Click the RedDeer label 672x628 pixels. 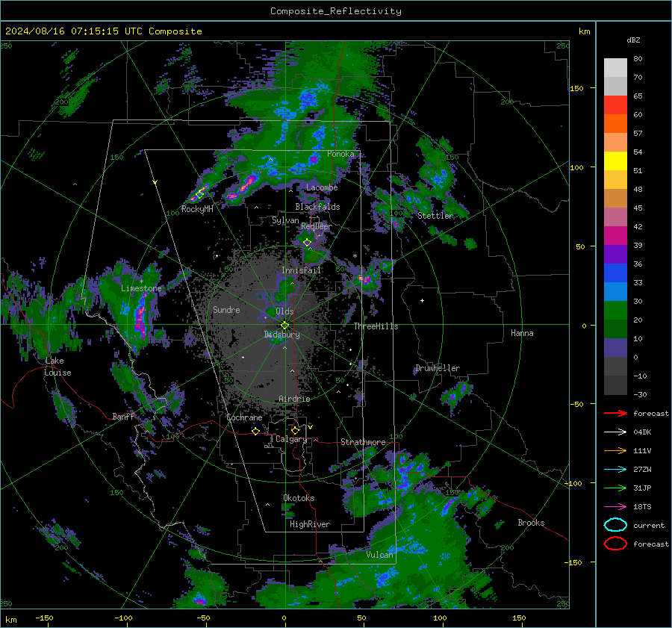click(317, 226)
